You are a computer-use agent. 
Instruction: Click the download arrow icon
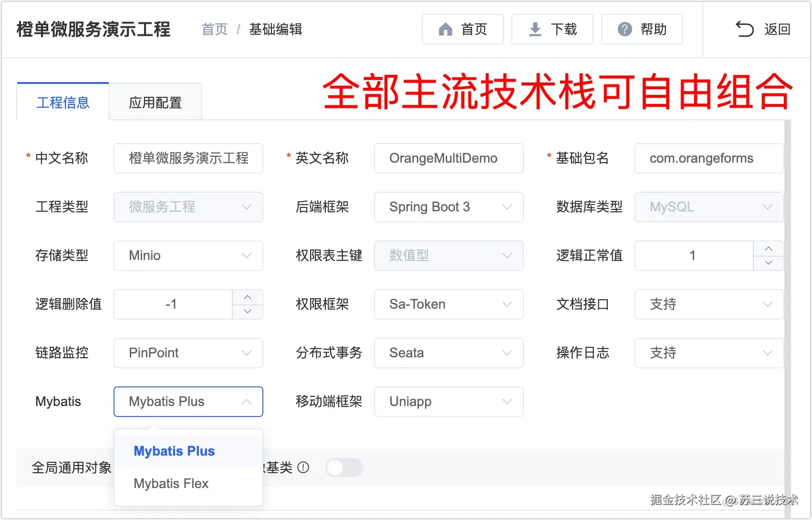point(535,30)
